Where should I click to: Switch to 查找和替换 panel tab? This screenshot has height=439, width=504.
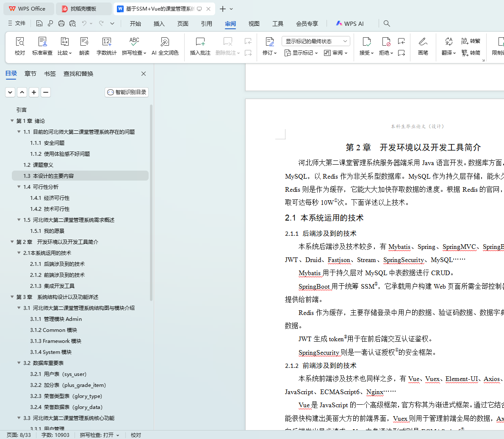(78, 74)
